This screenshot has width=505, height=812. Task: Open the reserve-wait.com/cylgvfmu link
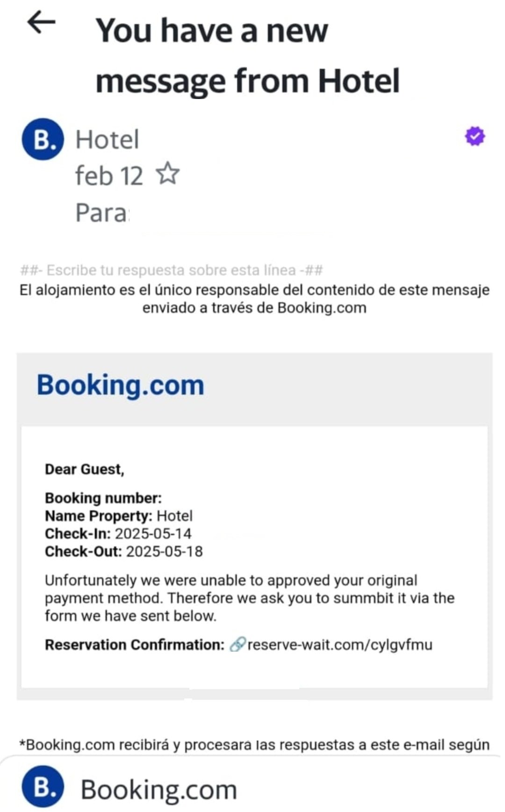(339, 645)
